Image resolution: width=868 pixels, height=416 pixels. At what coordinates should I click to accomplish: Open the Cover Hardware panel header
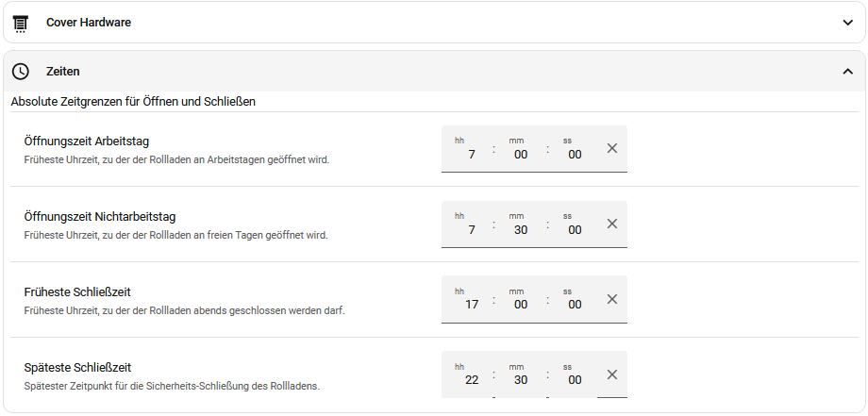click(x=434, y=23)
